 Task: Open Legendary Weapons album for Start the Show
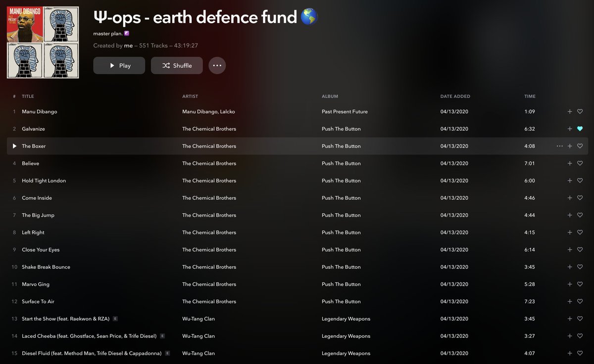coord(346,319)
